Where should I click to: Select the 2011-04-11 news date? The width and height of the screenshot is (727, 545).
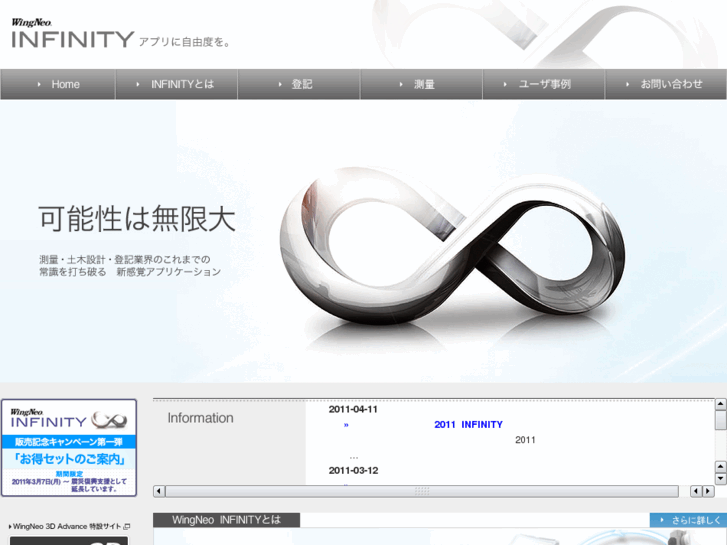[x=353, y=410]
